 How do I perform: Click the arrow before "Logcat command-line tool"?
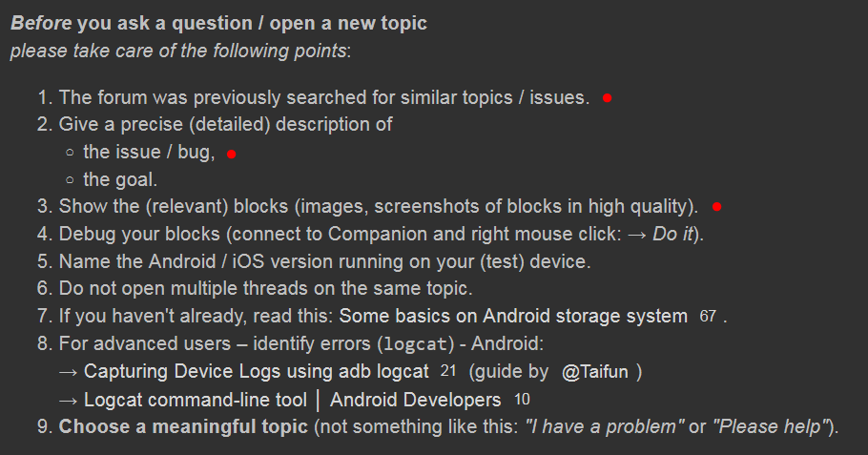(69, 400)
